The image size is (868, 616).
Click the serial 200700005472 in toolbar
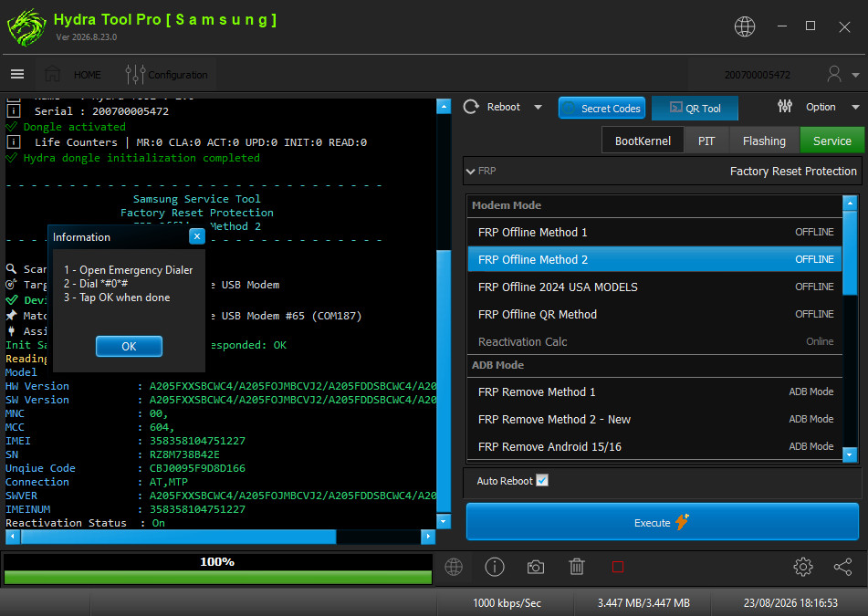point(758,75)
